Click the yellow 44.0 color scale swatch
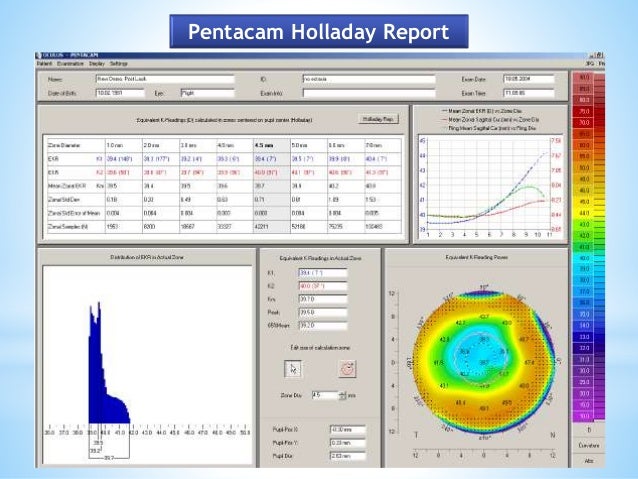The height and width of the screenshot is (479, 638). pos(583,213)
